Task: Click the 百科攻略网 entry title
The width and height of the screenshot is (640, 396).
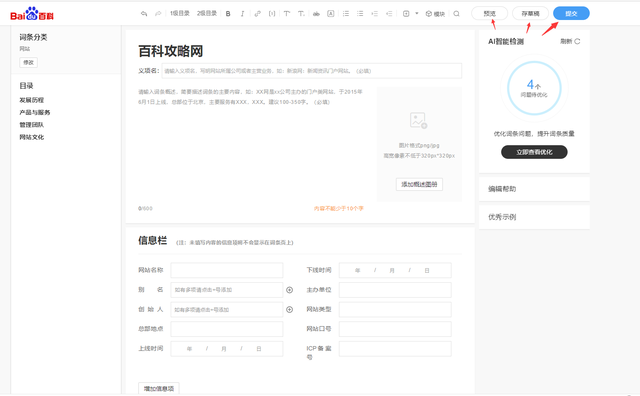Action: [x=171, y=51]
